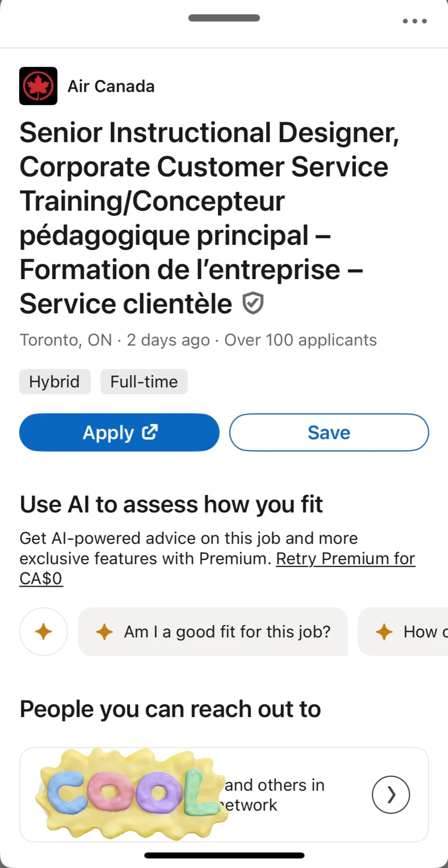Select the Hybrid workplace tag
The image size is (448, 868).
click(x=54, y=382)
